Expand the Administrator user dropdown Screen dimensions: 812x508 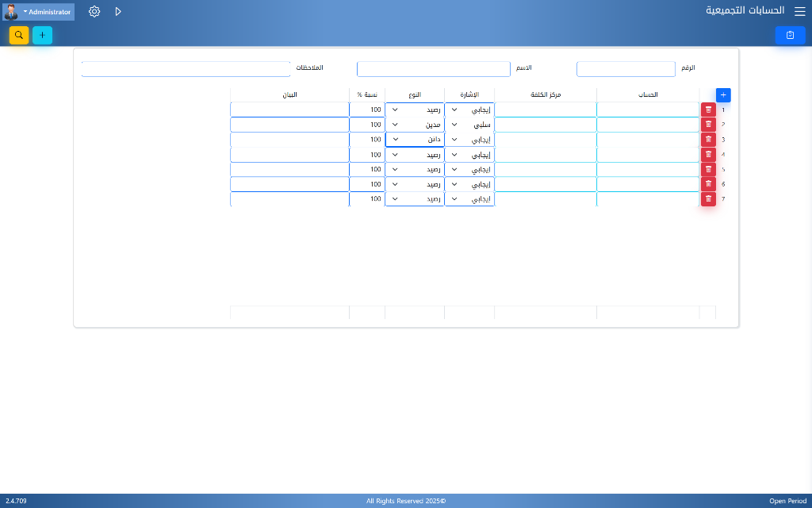tap(48, 12)
